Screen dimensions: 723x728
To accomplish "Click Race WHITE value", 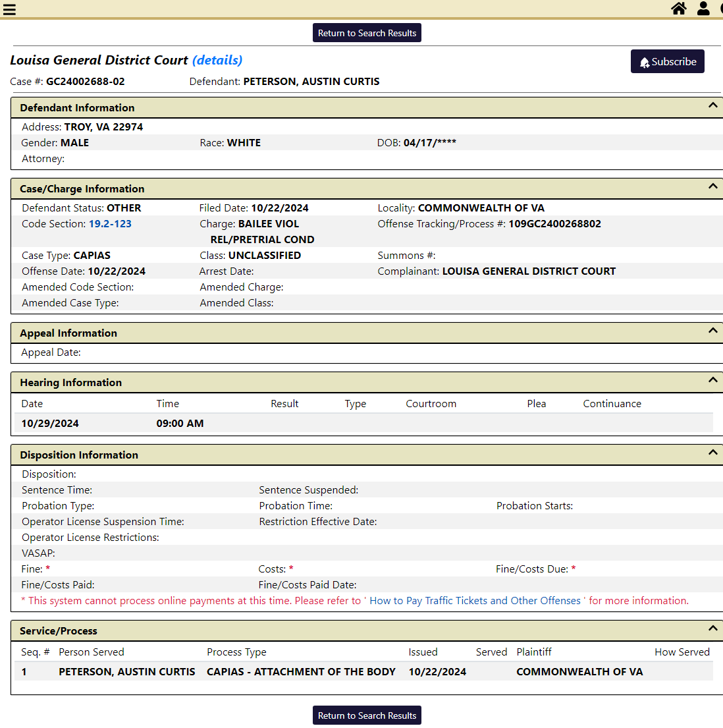I will [244, 143].
